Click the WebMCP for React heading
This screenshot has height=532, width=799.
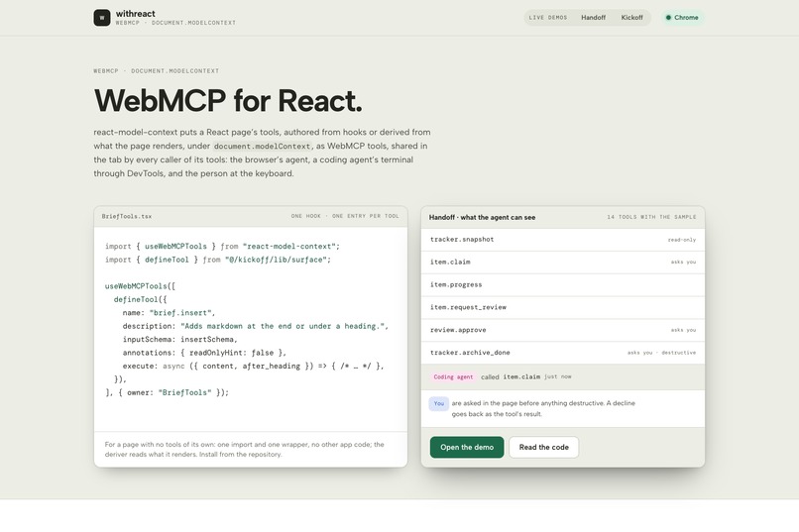228,100
